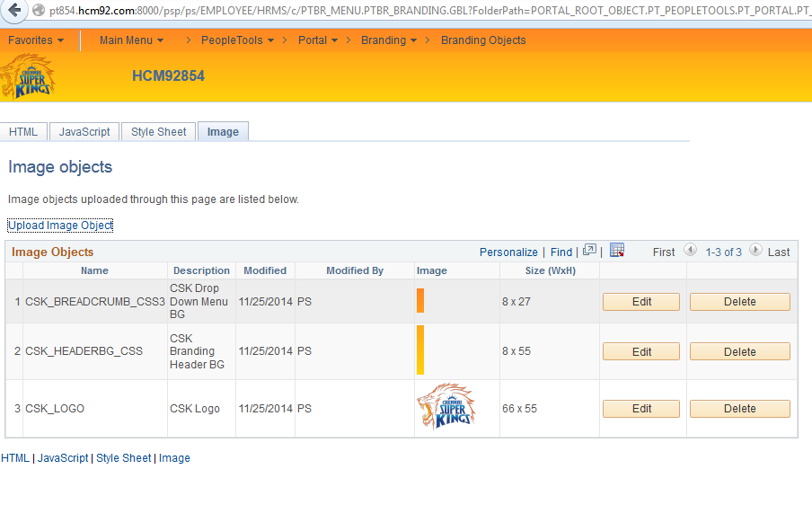This screenshot has width=812, height=531.
Task: Click the globe site icon in address bar
Action: point(39,11)
